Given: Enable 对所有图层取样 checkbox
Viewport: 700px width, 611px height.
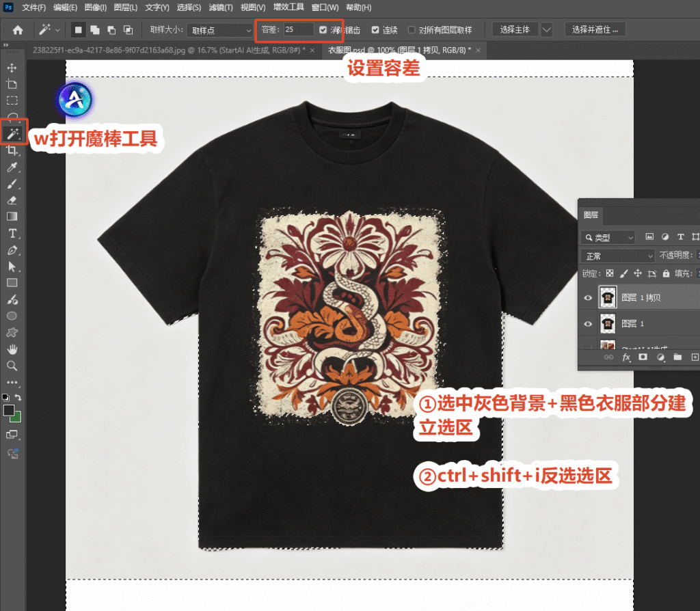Looking at the screenshot, I should 412,30.
